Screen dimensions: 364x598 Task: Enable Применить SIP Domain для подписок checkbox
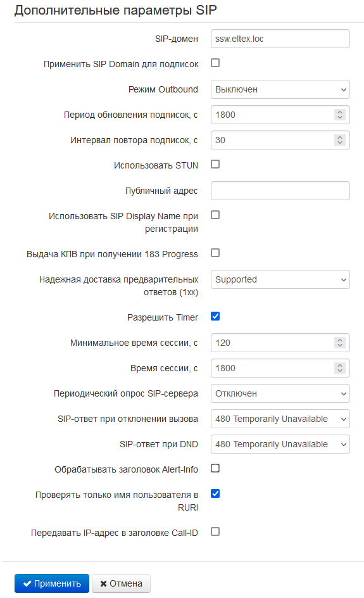[215, 63]
